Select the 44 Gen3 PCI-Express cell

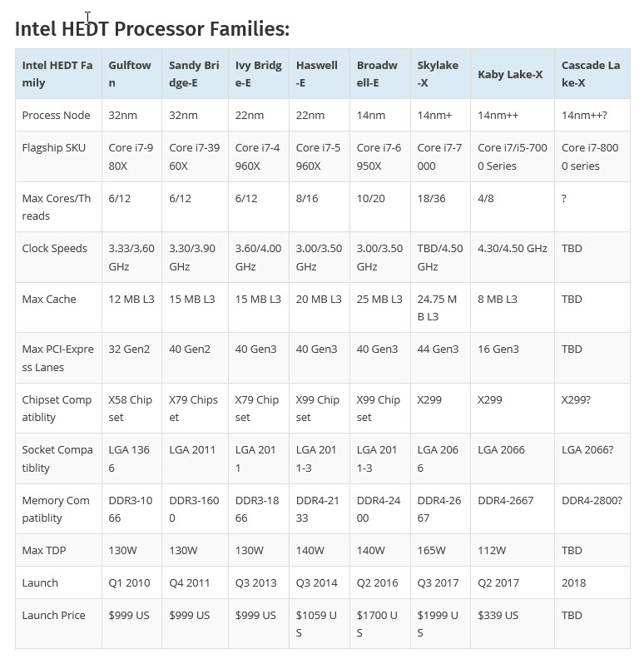tap(438, 349)
